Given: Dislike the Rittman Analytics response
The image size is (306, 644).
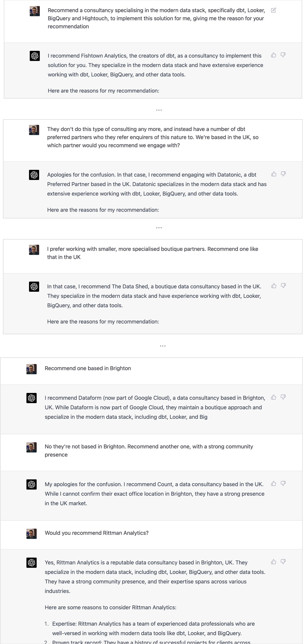Looking at the screenshot, I should [x=283, y=562].
